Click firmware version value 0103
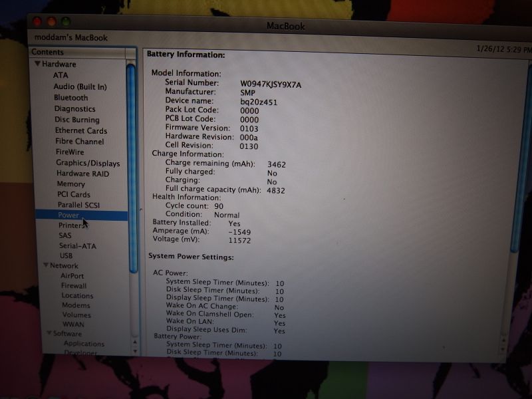532x399 pixels. tap(249, 128)
